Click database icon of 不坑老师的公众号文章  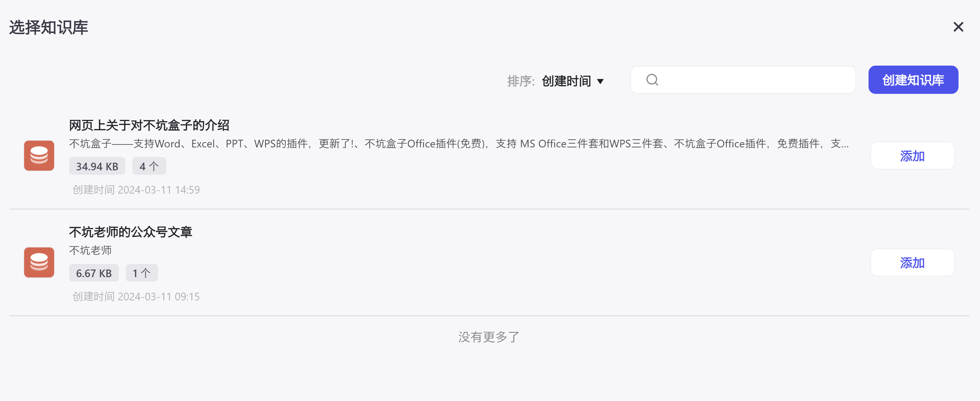[39, 262]
